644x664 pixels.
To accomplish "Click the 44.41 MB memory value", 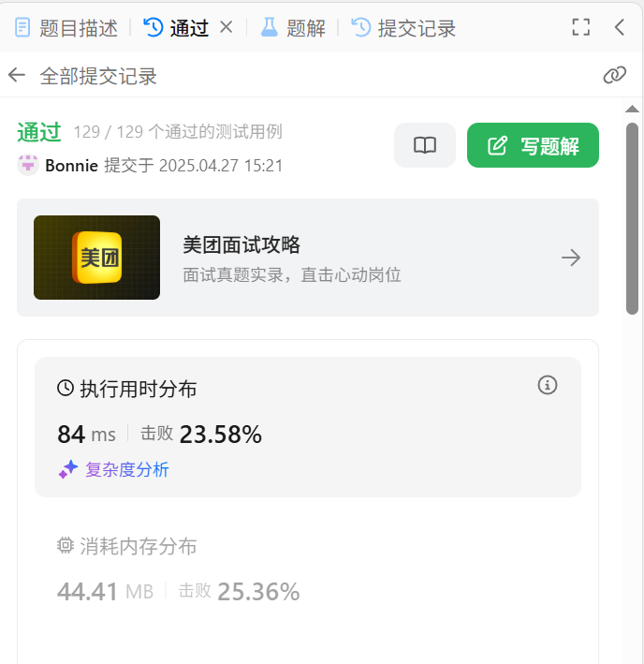I will click(105, 591).
